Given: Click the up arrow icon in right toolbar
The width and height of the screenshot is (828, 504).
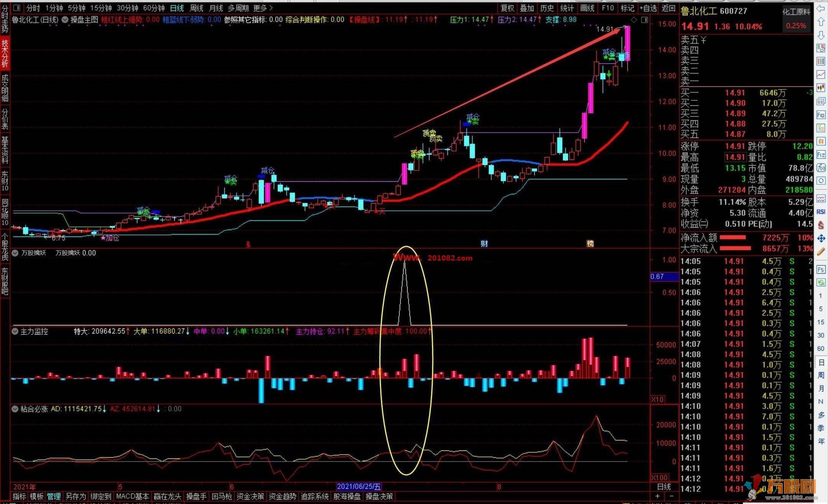Looking at the screenshot, I should click(x=821, y=22).
